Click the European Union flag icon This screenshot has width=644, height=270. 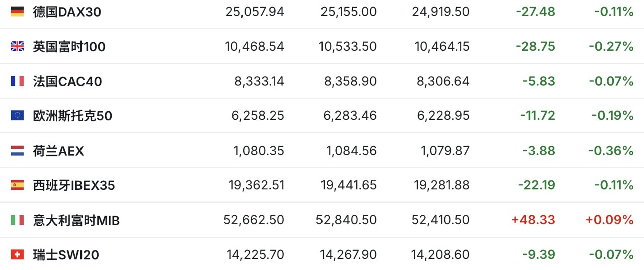coord(17,116)
